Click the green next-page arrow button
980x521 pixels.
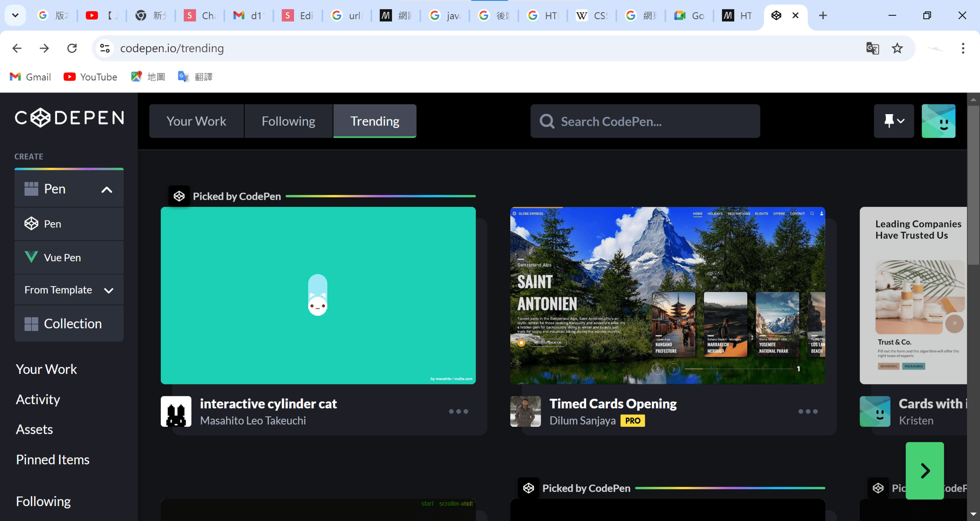click(924, 470)
